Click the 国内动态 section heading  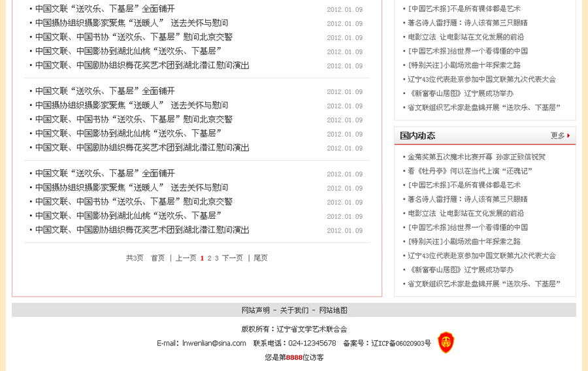[417, 136]
